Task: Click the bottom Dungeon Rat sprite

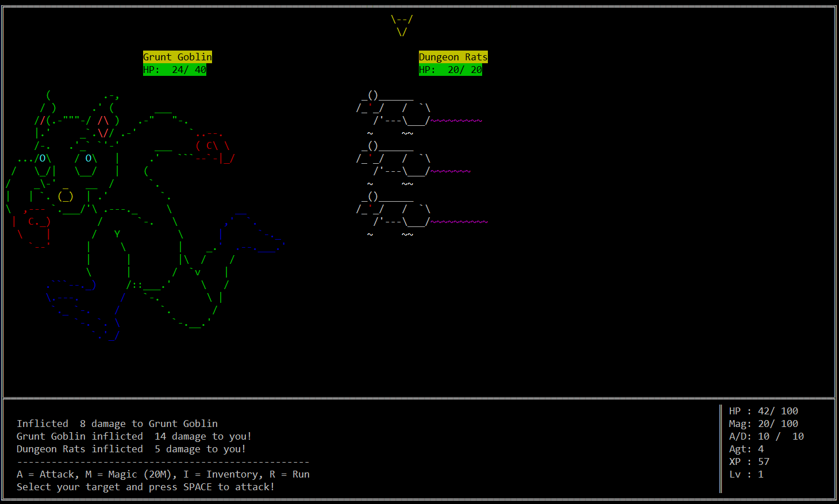Action: (x=422, y=214)
